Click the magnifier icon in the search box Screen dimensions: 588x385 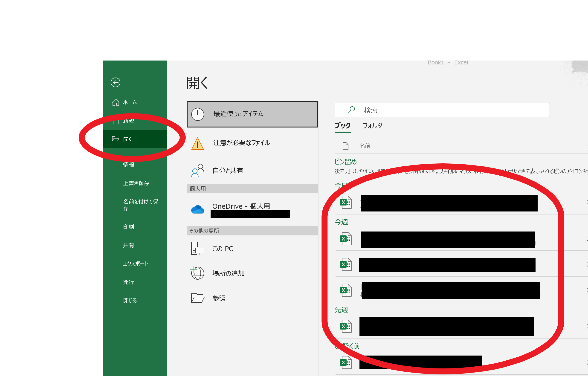351,110
